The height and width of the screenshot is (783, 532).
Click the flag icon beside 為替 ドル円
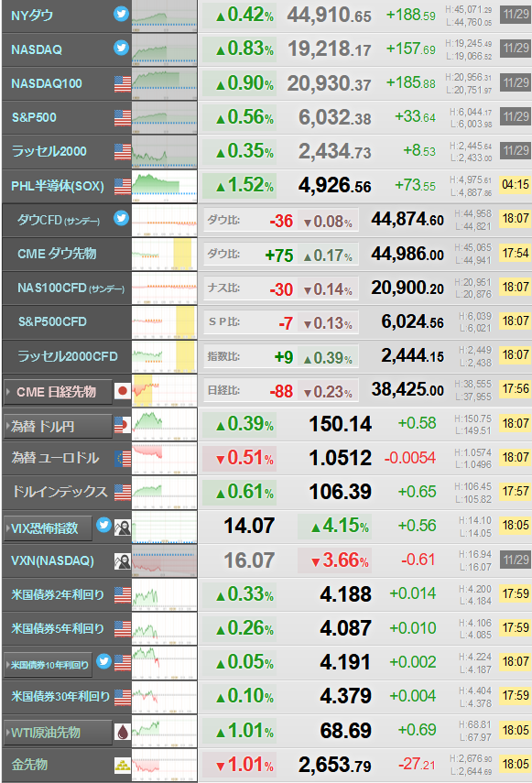[123, 425]
